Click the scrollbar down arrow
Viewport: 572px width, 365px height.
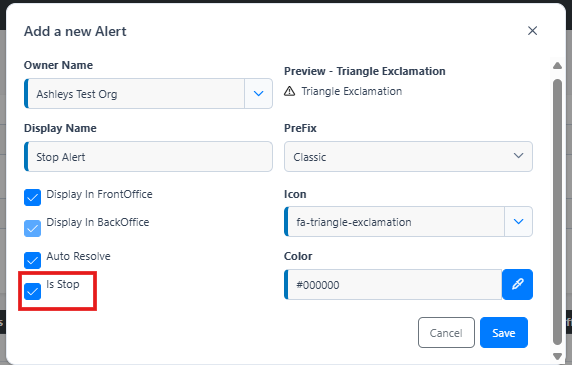(557, 356)
